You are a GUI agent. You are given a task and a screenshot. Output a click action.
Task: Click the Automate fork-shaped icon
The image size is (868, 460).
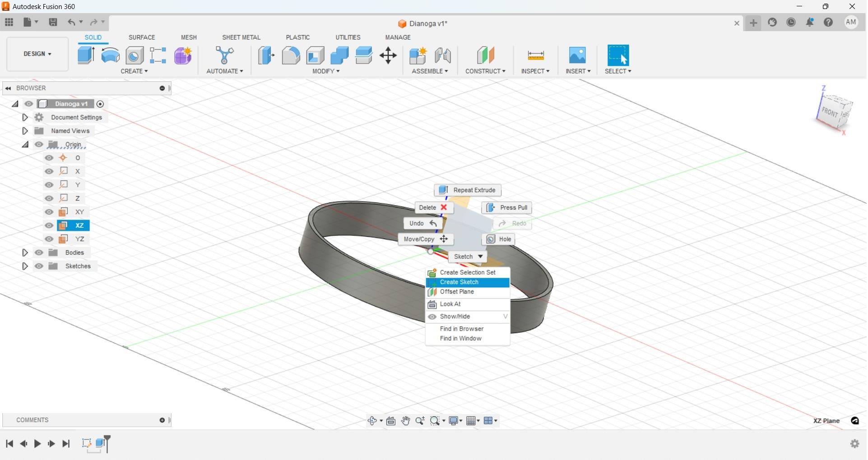coord(225,55)
